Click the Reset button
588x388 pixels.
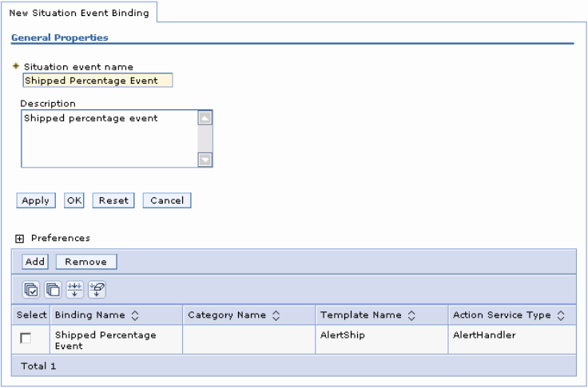pyautogui.click(x=113, y=200)
